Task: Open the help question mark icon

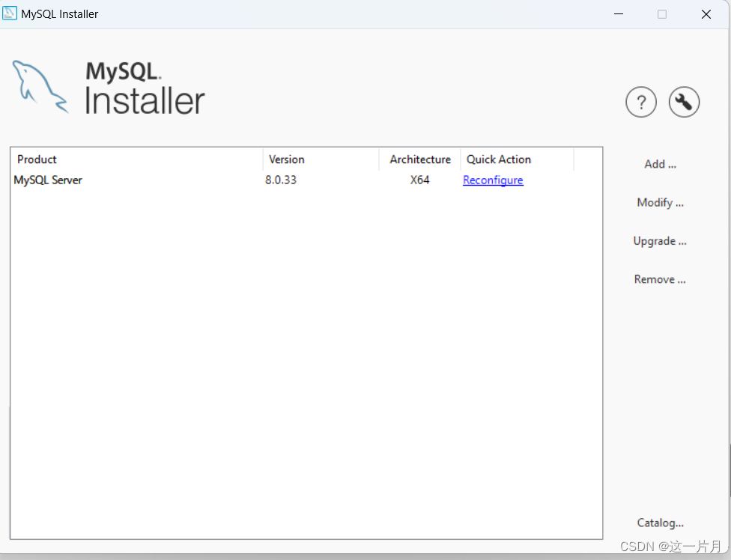Action: pos(641,102)
